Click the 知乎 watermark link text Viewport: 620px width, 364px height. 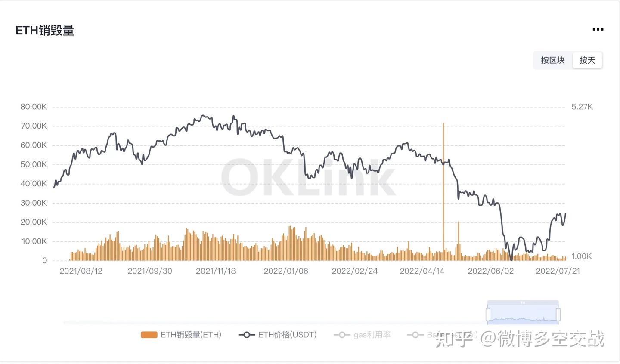pyautogui.click(x=454, y=339)
